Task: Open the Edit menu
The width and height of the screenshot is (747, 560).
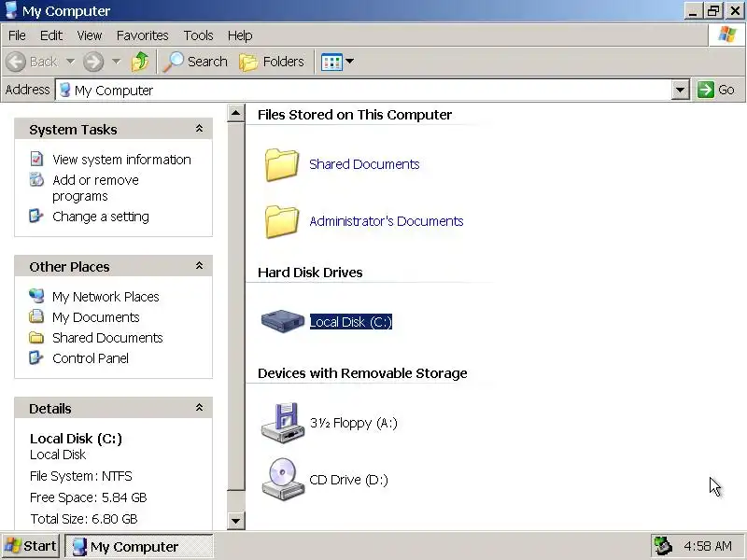Action: [x=51, y=35]
